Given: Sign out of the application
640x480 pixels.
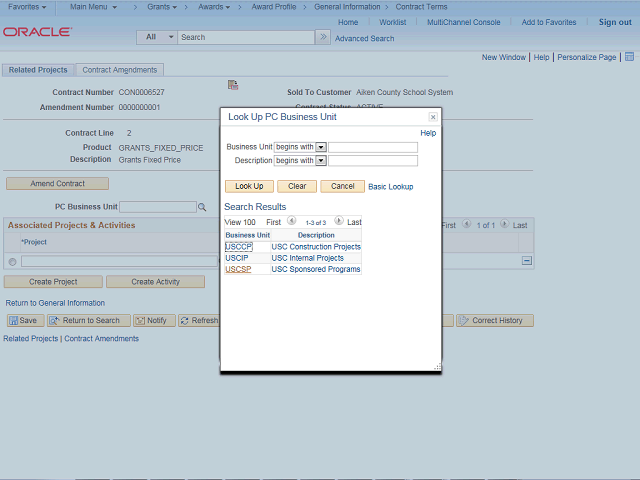Looking at the screenshot, I should pos(615,22).
